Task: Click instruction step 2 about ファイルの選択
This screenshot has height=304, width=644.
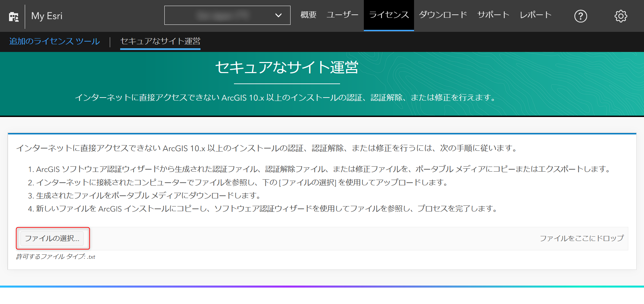Action: [x=238, y=182]
